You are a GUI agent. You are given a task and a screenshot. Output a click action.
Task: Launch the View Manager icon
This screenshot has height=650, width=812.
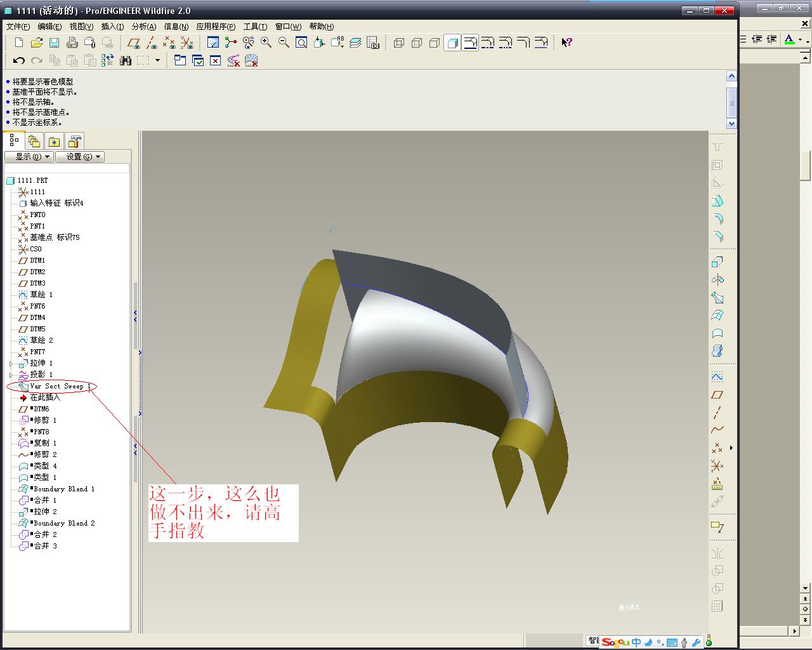tap(373, 43)
